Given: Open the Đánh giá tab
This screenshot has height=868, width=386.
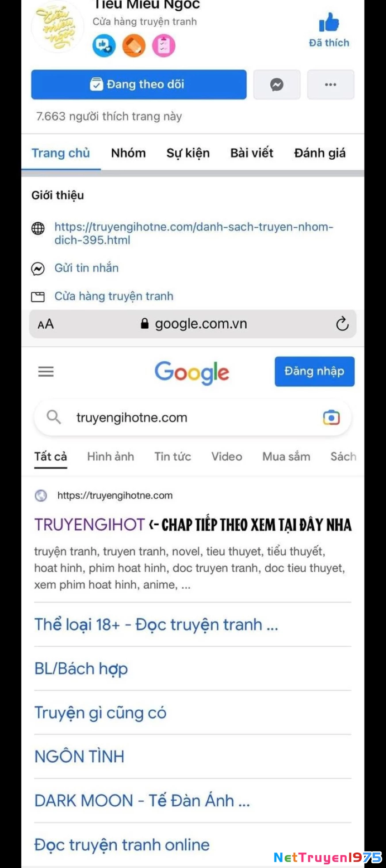Looking at the screenshot, I should click(320, 153).
